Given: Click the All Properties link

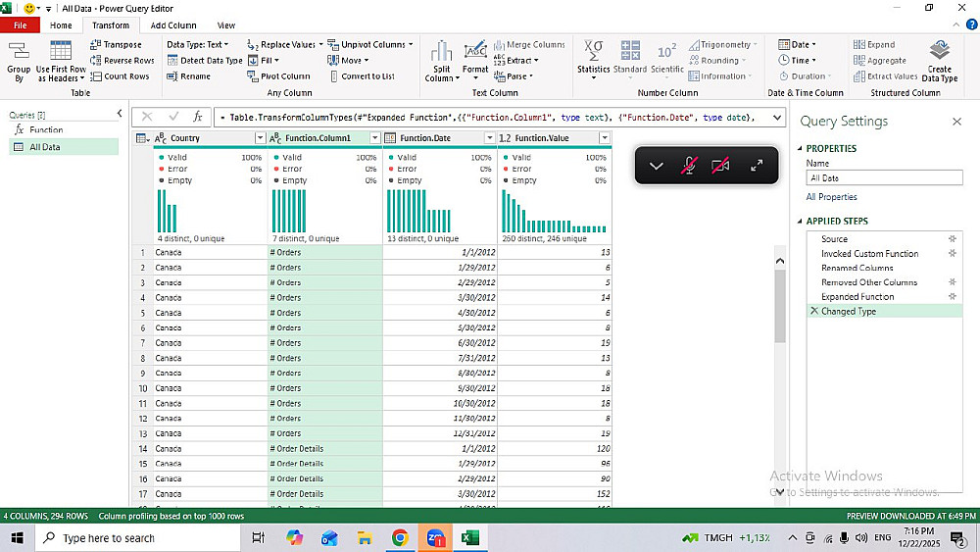Looking at the screenshot, I should 831,197.
